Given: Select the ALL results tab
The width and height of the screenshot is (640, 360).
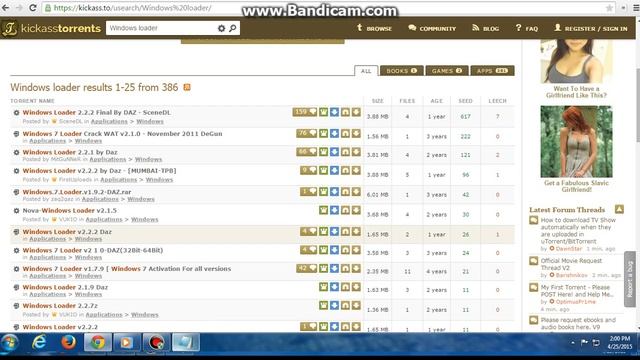Looking at the screenshot, I should [x=366, y=71].
